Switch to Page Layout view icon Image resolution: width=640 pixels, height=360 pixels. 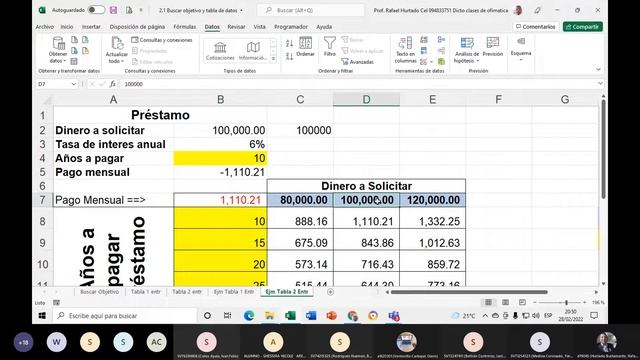[505, 302]
